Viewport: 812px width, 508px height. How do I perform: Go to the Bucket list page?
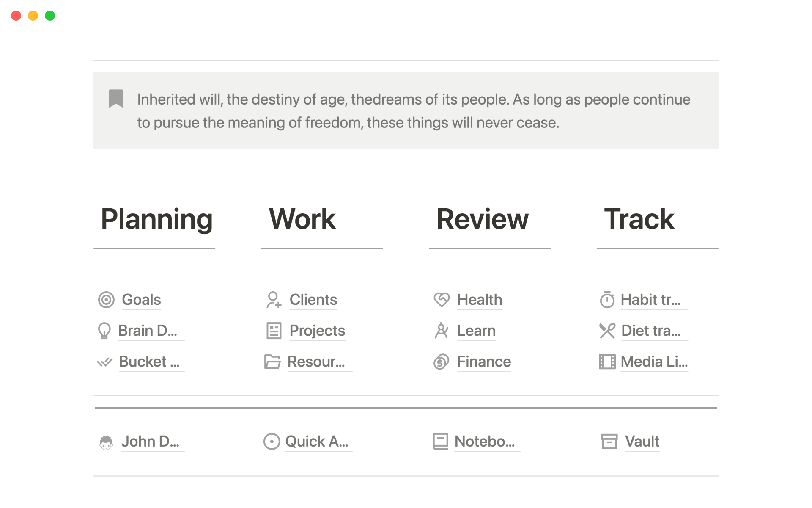coord(149,362)
